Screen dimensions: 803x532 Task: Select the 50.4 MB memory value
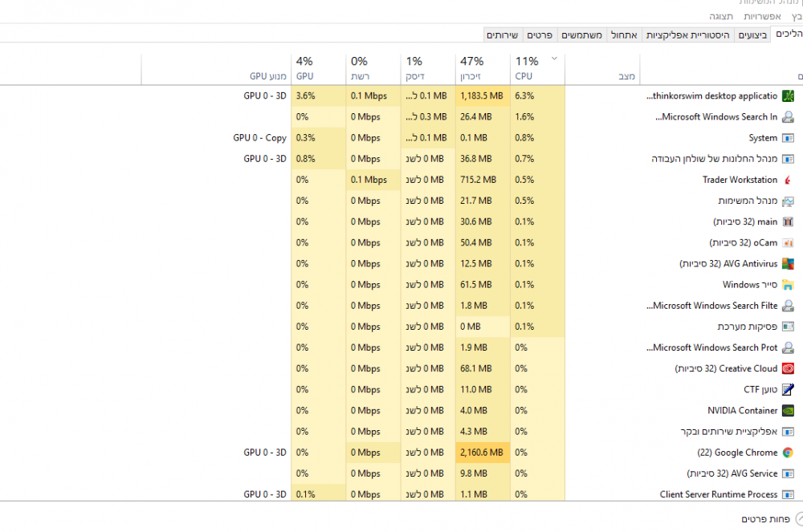pyautogui.click(x=483, y=242)
